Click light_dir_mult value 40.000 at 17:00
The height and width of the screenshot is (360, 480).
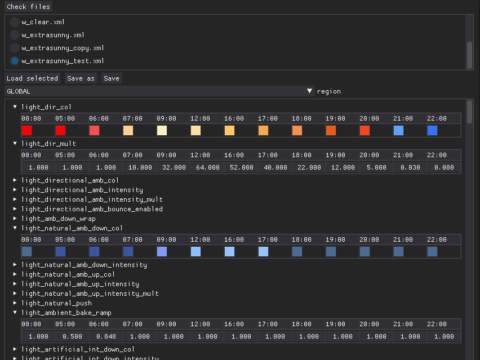[275, 167]
